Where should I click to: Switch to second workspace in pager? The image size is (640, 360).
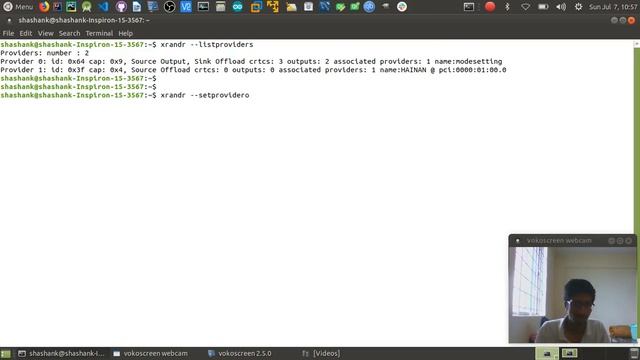tap(569, 353)
